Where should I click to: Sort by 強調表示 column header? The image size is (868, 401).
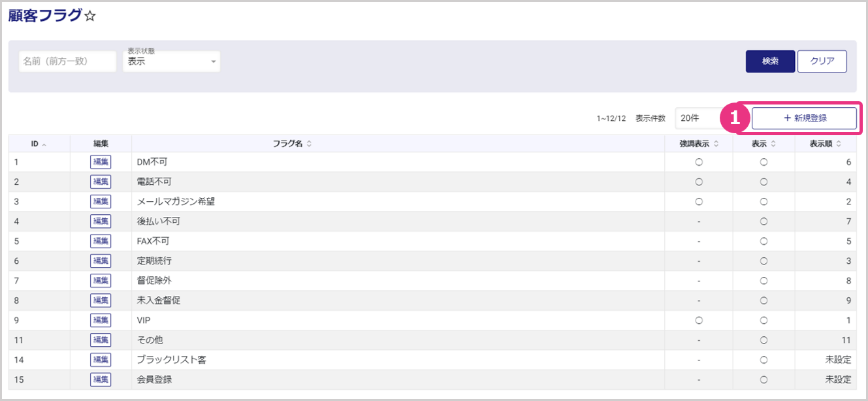coord(698,144)
